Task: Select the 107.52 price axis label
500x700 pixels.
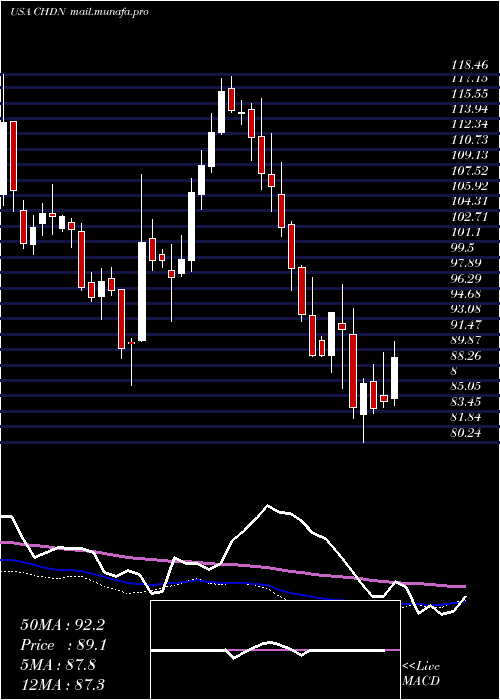Action: (469, 170)
